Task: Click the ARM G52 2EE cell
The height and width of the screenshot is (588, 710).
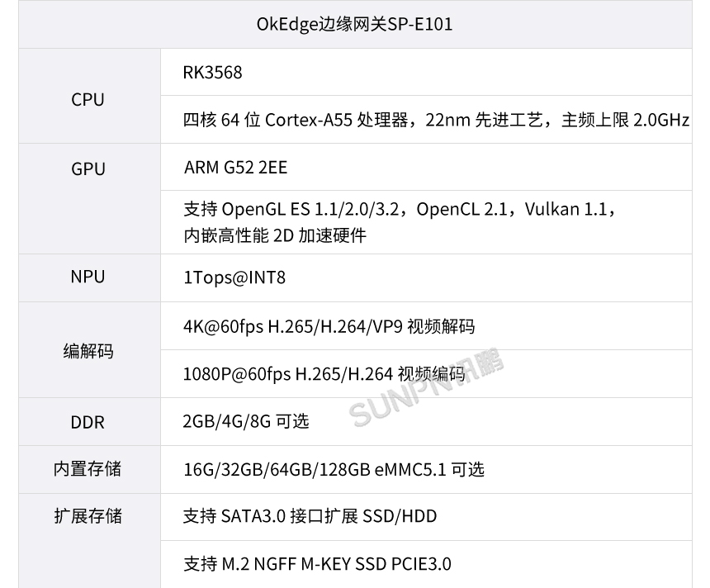Action: click(236, 168)
